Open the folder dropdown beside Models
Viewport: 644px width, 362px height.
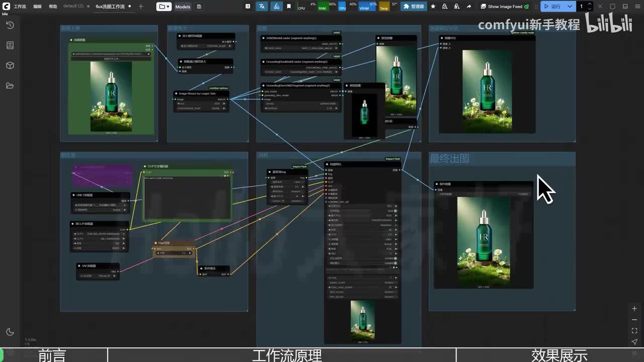[164, 7]
